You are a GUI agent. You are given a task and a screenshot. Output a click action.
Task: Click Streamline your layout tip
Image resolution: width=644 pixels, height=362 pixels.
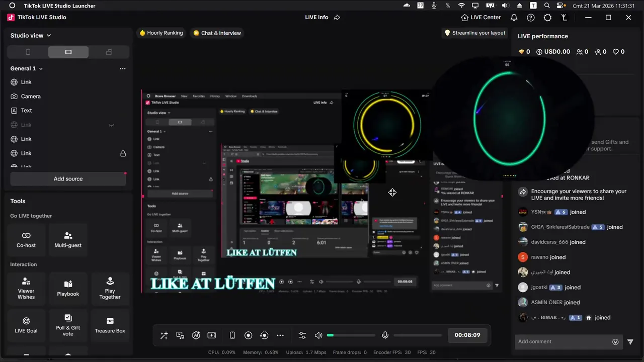click(x=474, y=33)
